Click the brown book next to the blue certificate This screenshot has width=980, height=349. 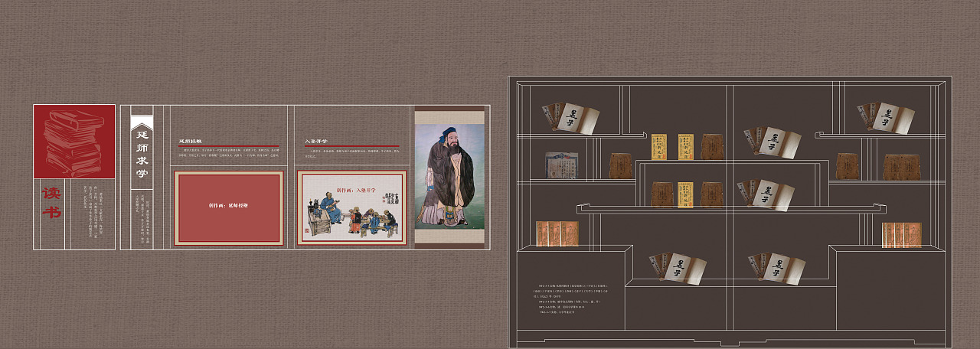pyautogui.click(x=621, y=165)
